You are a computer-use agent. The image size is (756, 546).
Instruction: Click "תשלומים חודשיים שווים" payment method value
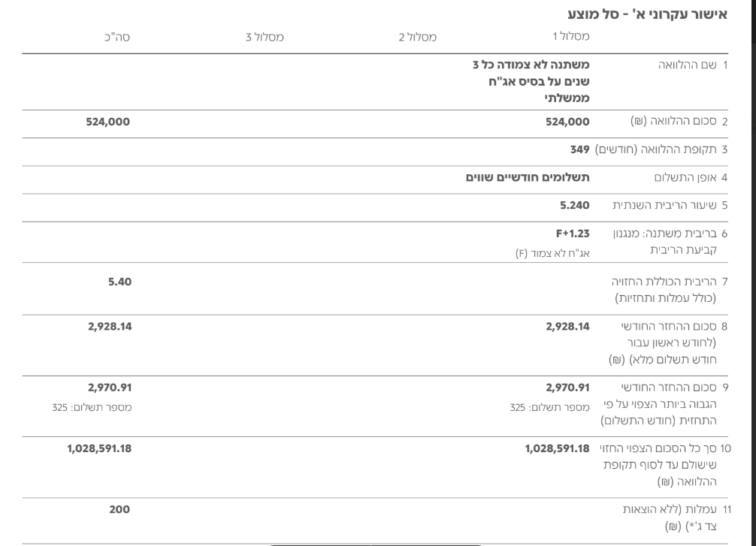coord(525,178)
